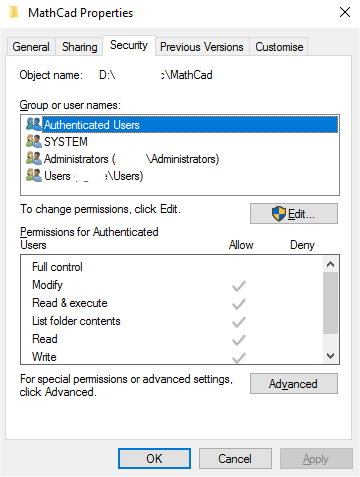Click the permissions list down arrow
360x477 pixels.
click(x=330, y=355)
